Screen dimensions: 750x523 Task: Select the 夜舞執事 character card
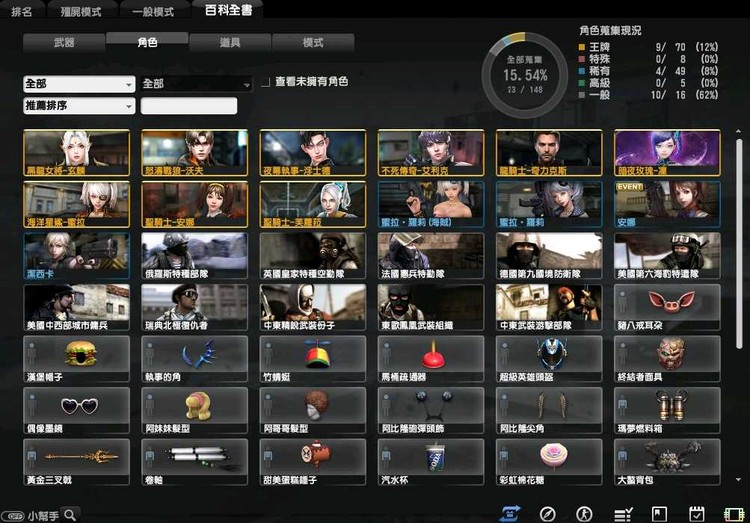313,153
